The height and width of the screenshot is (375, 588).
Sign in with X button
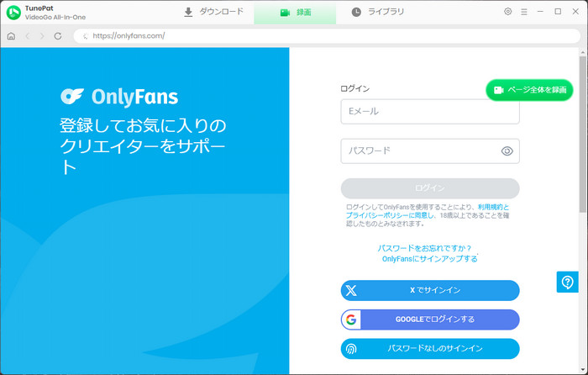tap(430, 290)
